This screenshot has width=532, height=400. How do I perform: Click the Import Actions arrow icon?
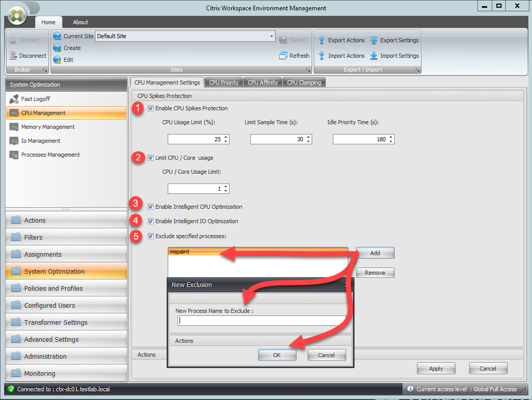click(321, 56)
